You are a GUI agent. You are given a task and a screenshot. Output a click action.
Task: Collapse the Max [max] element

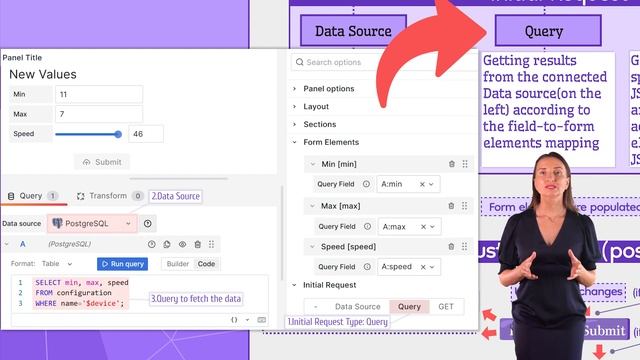(313, 206)
